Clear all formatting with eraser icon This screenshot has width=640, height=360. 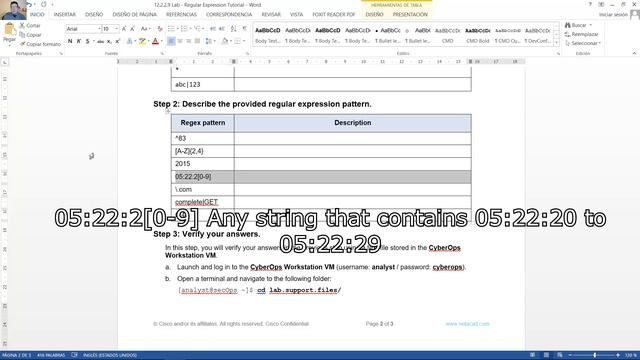point(160,29)
